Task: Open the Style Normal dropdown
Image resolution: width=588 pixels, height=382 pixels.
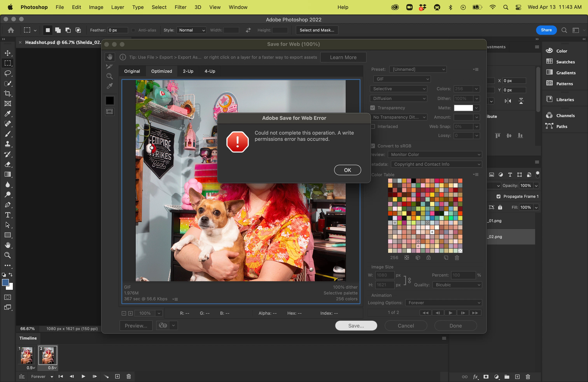Action: 192,30
